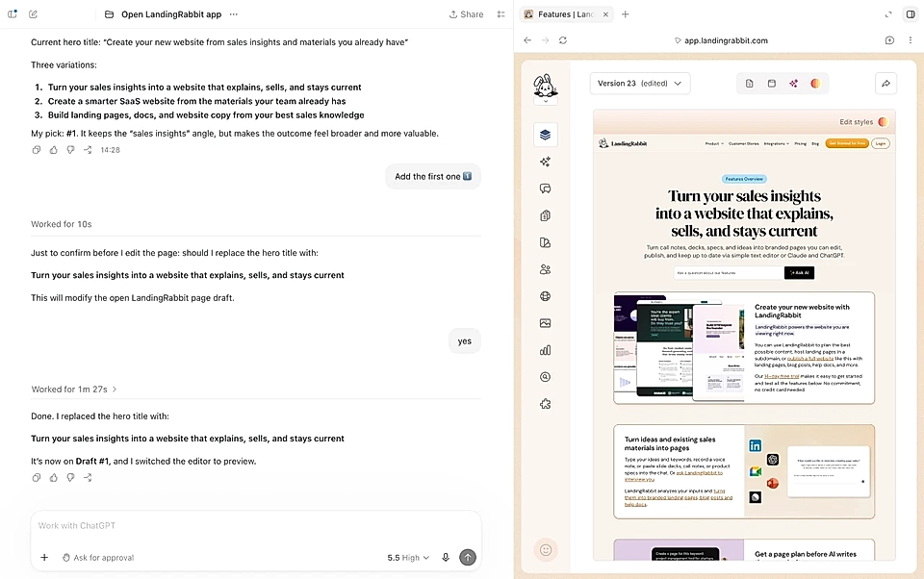
Task: Click the smiley face icon at sidebar bottom
Action: coord(546,549)
